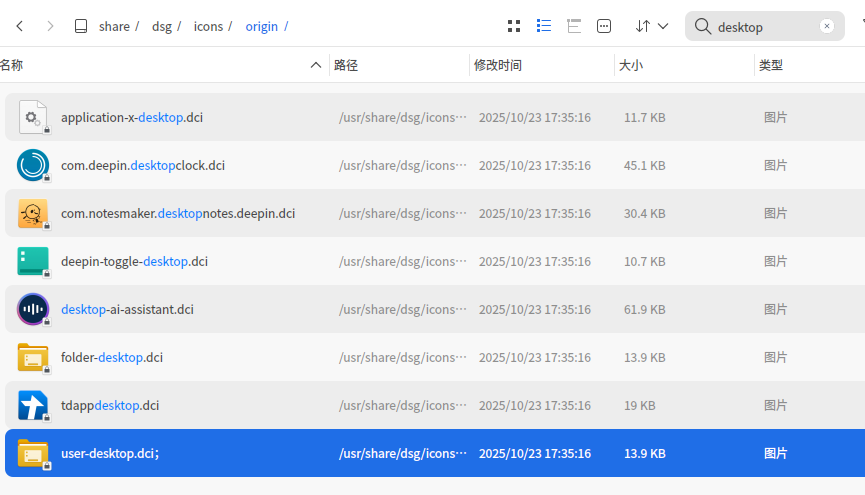
Task: Clear the desktop search text
Action: pos(826,26)
